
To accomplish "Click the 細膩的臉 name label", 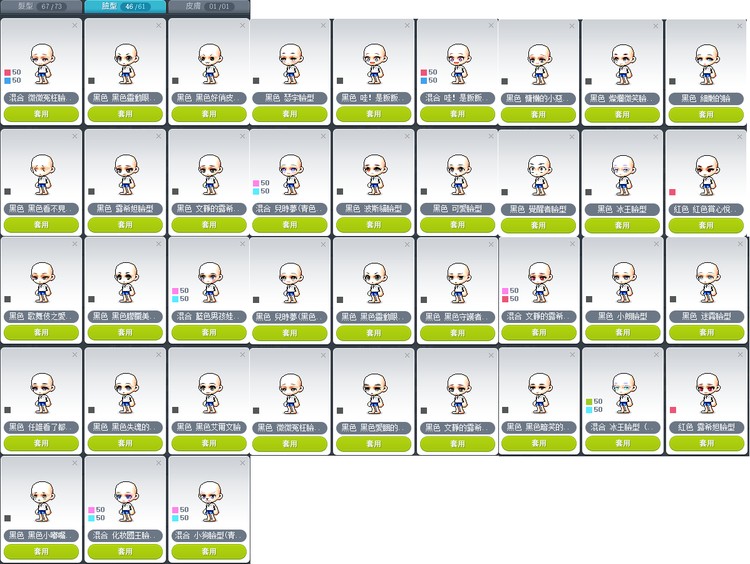I will point(705,99).
